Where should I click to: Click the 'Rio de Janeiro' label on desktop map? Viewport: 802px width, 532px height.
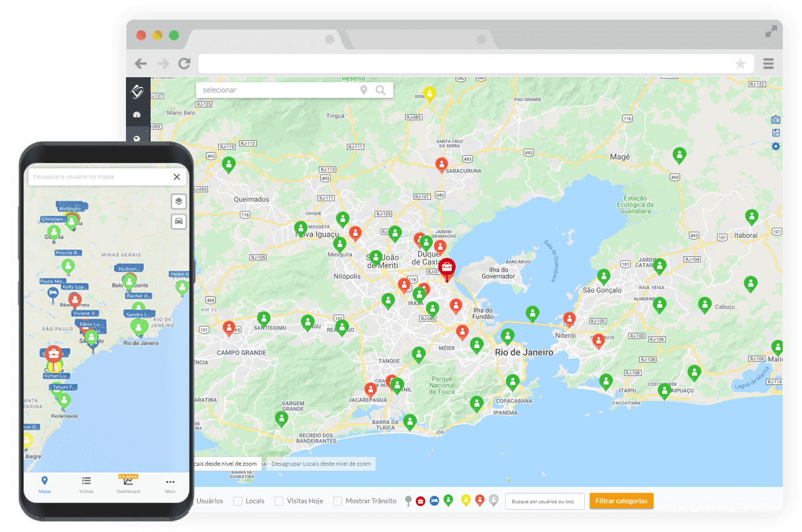524,352
